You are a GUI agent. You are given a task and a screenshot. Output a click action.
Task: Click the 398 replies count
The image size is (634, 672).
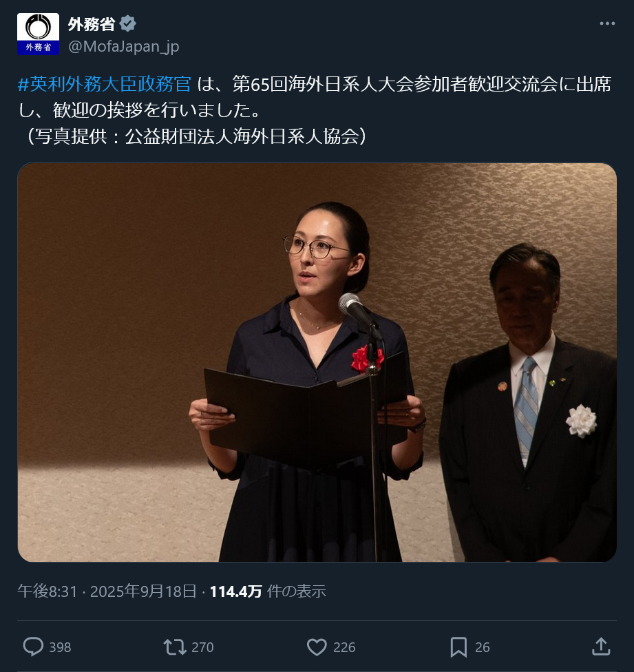[x=60, y=647]
